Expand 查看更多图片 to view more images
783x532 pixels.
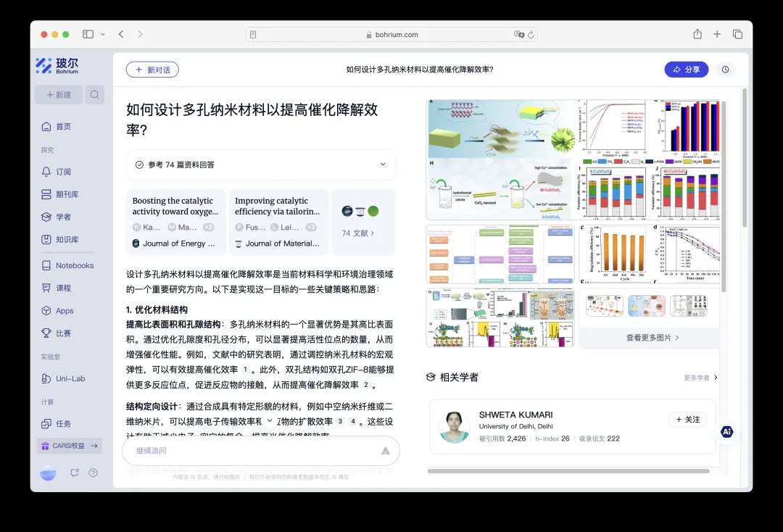[652, 338]
